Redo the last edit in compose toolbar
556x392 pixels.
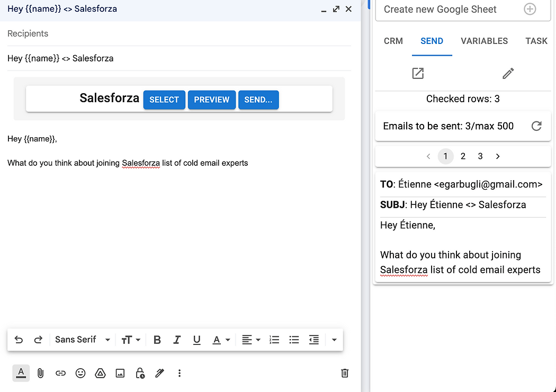pos(38,340)
